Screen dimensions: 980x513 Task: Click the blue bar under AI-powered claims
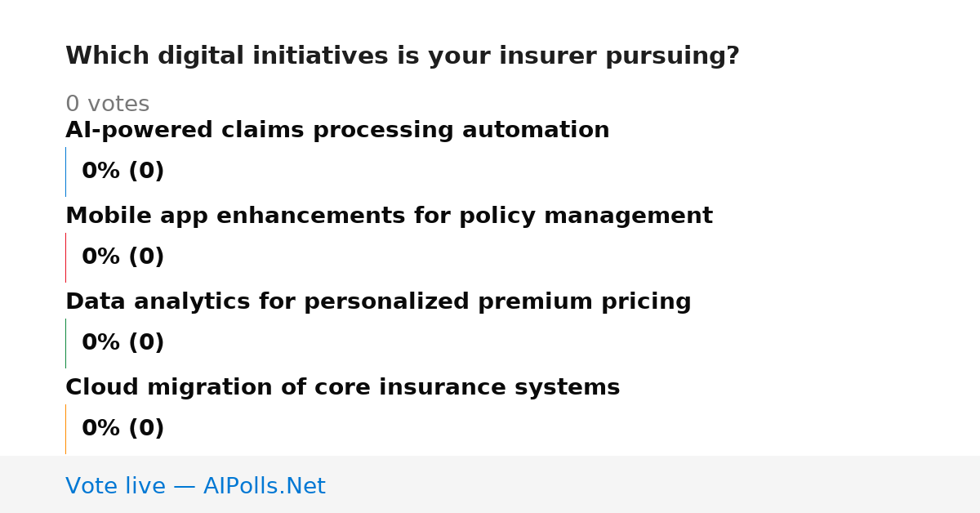pos(65,172)
